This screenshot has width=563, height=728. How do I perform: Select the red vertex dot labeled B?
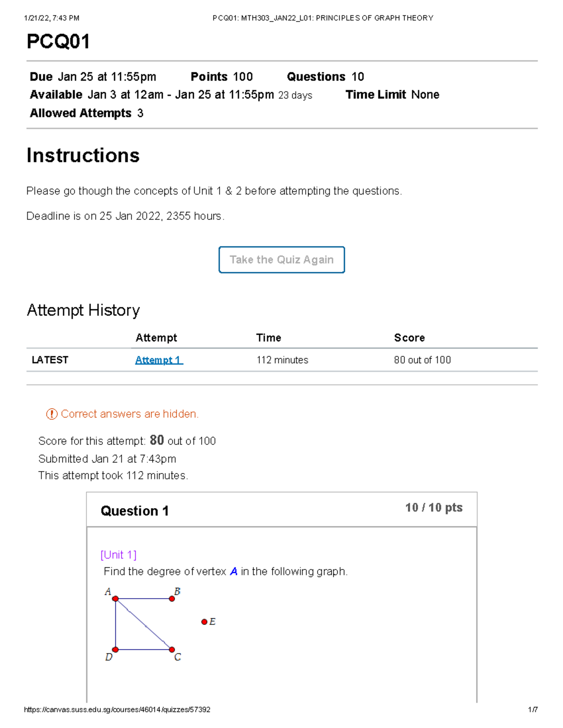pyautogui.click(x=171, y=598)
